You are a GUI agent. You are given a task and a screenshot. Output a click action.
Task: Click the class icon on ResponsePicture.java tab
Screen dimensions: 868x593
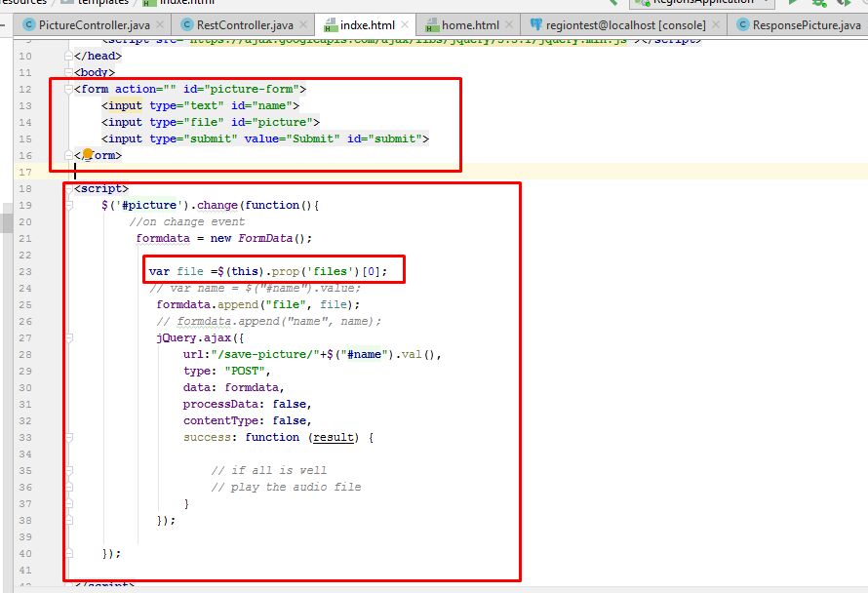click(743, 25)
